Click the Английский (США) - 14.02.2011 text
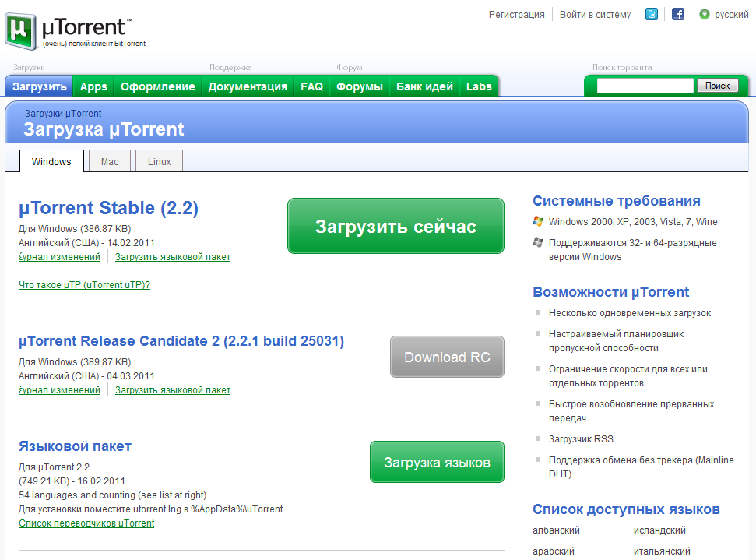The image size is (756, 560). [x=86, y=243]
